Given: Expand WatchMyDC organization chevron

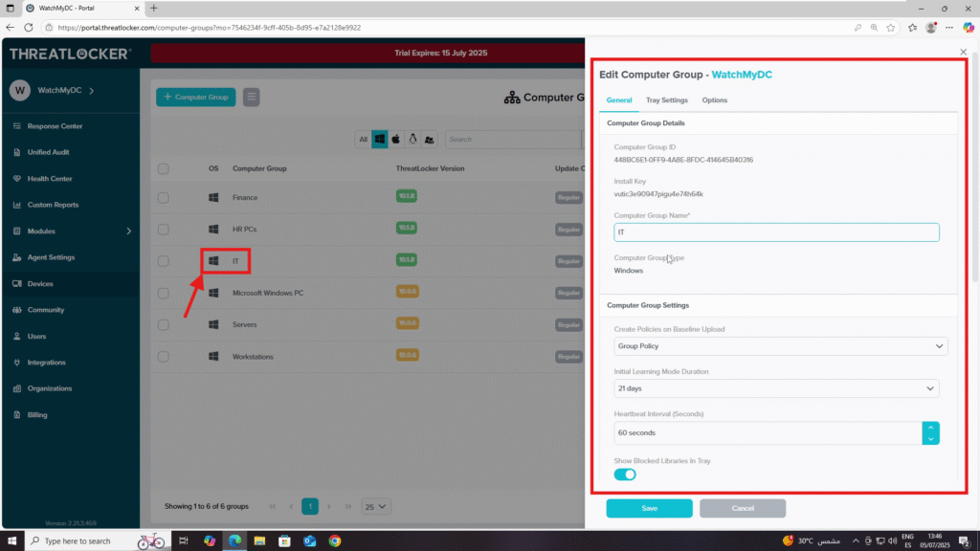Looking at the screenshot, I should 92,91.
